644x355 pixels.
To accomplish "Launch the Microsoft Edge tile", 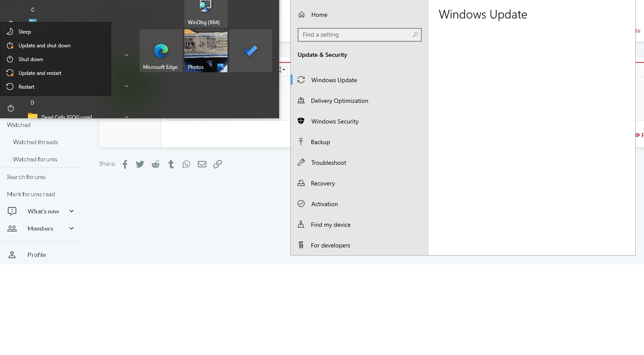I will point(161,51).
